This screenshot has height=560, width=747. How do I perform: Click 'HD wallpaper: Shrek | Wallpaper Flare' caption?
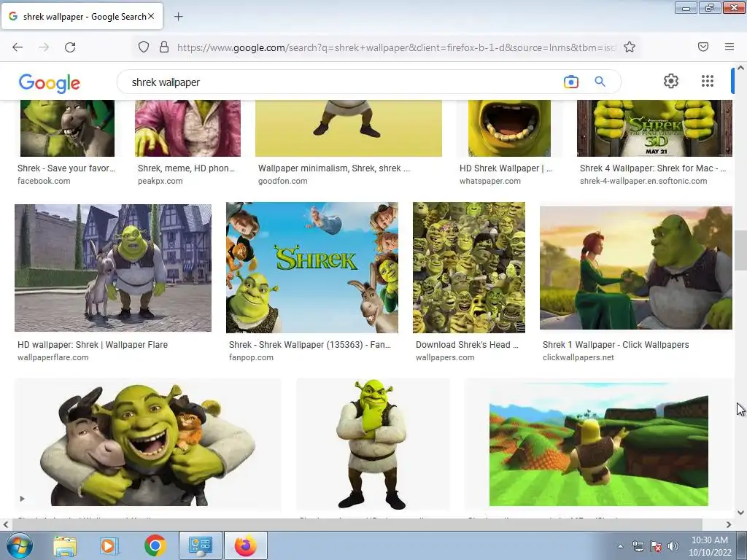pyautogui.click(x=93, y=345)
